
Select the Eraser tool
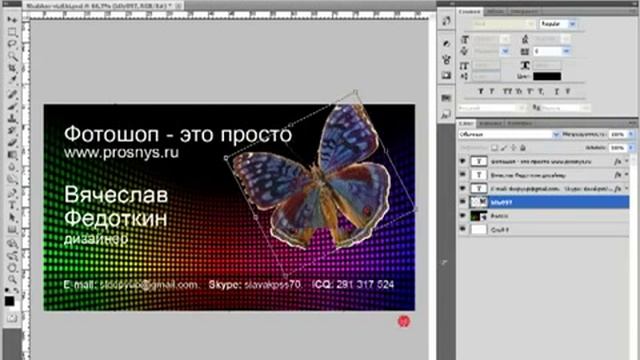pyautogui.click(x=12, y=142)
